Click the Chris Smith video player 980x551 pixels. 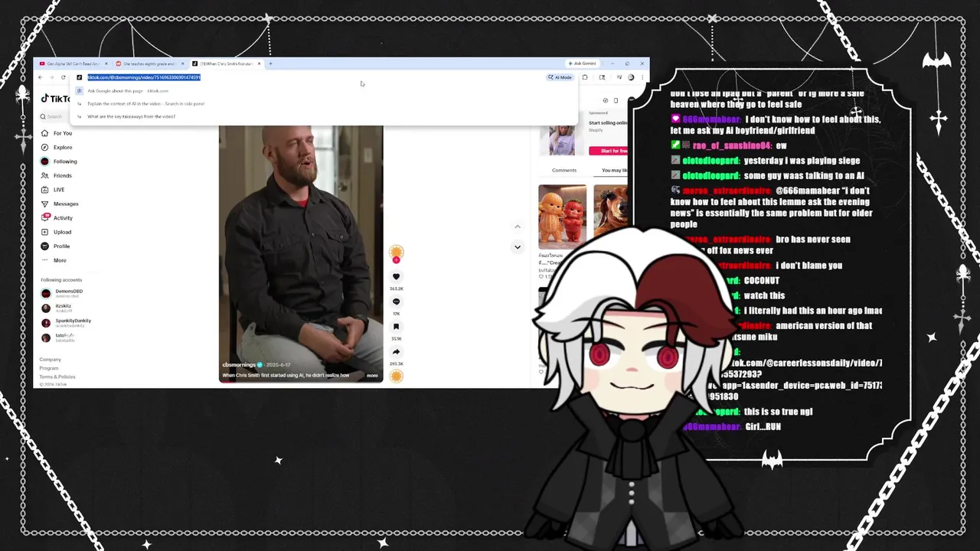[301, 253]
